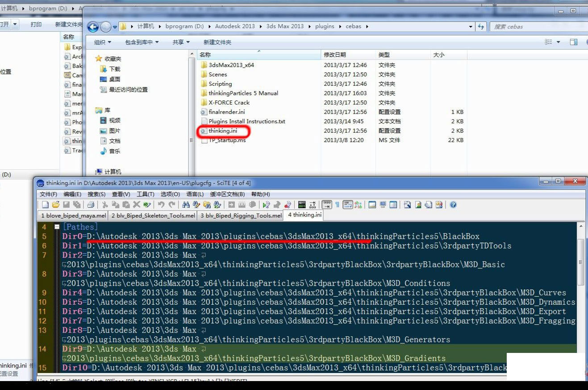Collapse the [Pathes] fold marker
Image resolution: width=588 pixels, height=390 pixels.
(57, 227)
